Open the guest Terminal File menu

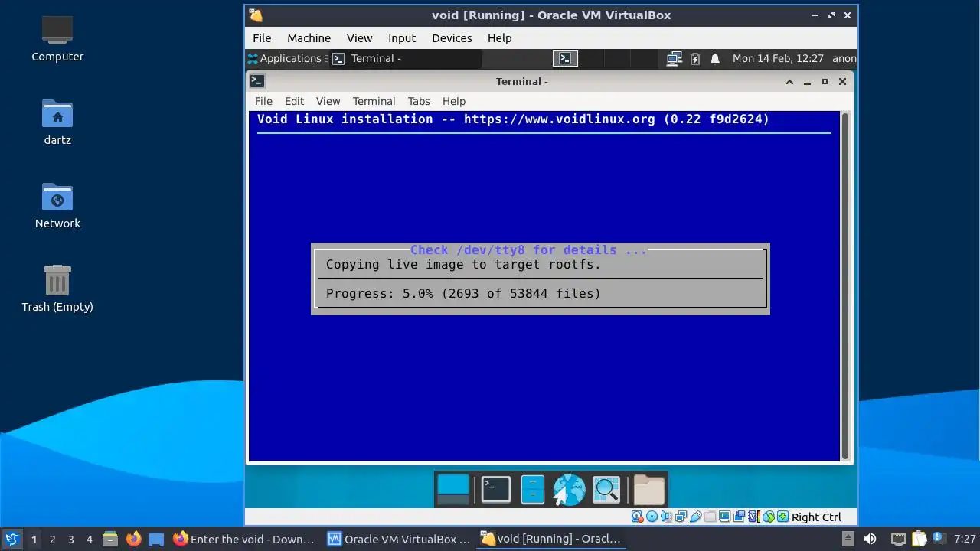point(263,101)
